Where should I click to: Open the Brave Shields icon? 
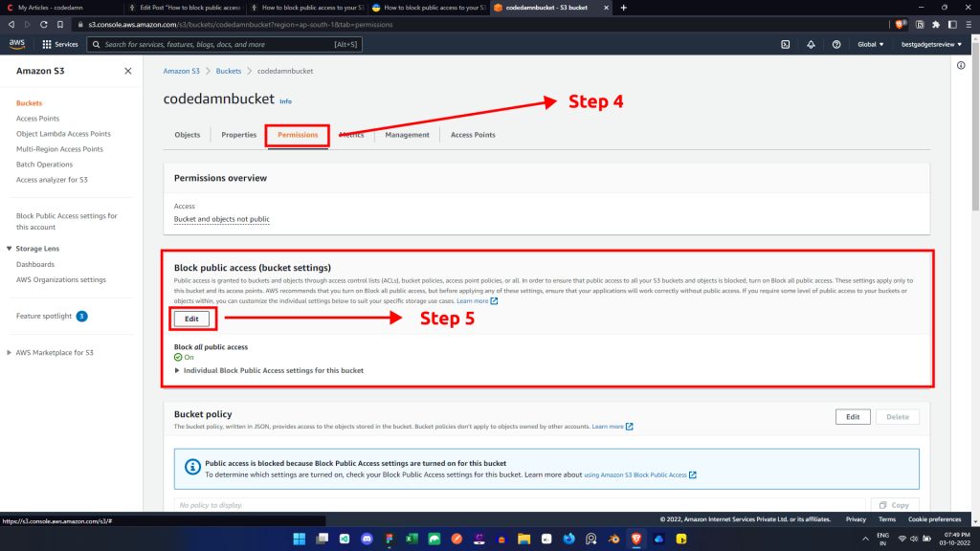(x=900, y=24)
